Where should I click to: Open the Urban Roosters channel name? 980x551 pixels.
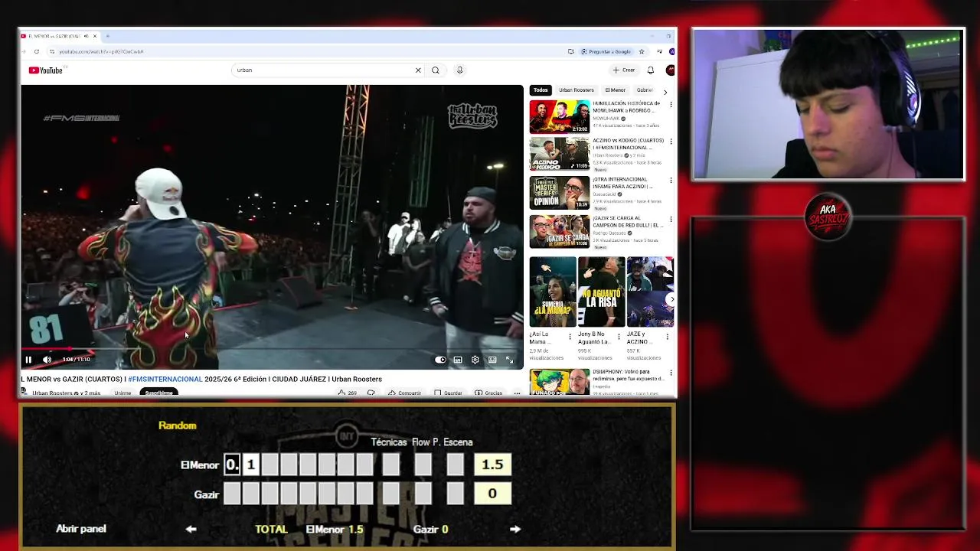point(52,393)
